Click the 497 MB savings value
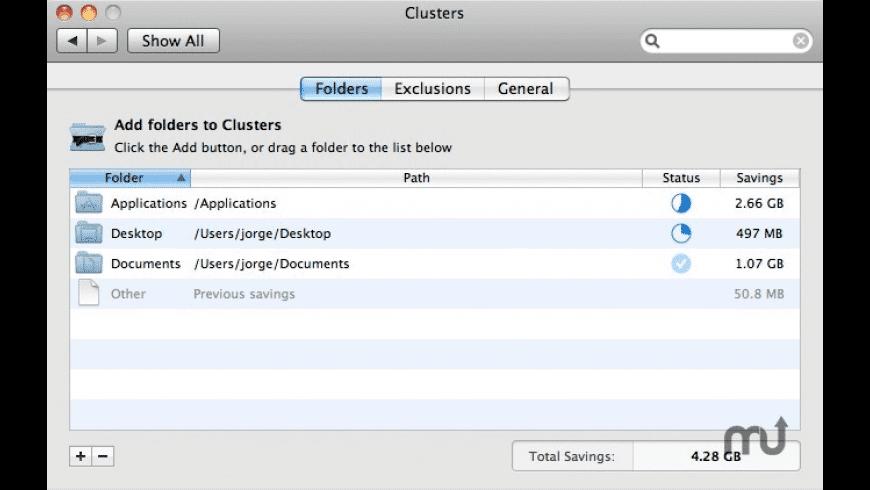The height and width of the screenshot is (490, 870). click(759, 234)
